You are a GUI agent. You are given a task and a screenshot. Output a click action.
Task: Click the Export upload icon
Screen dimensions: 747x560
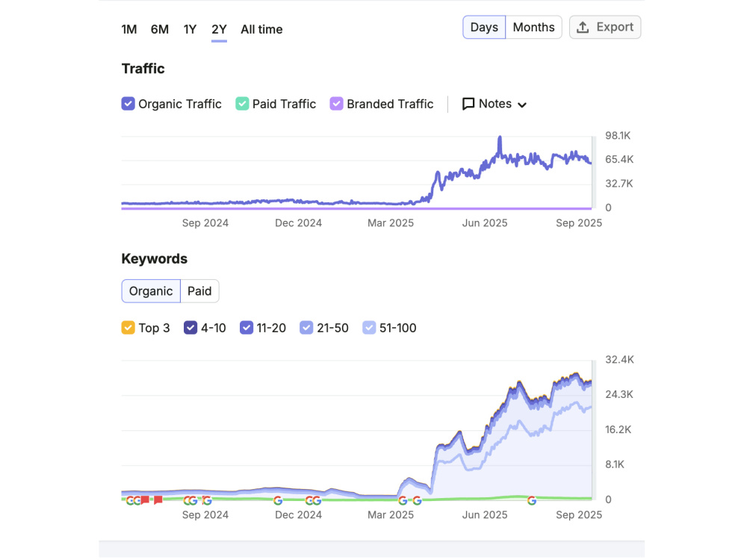(583, 28)
